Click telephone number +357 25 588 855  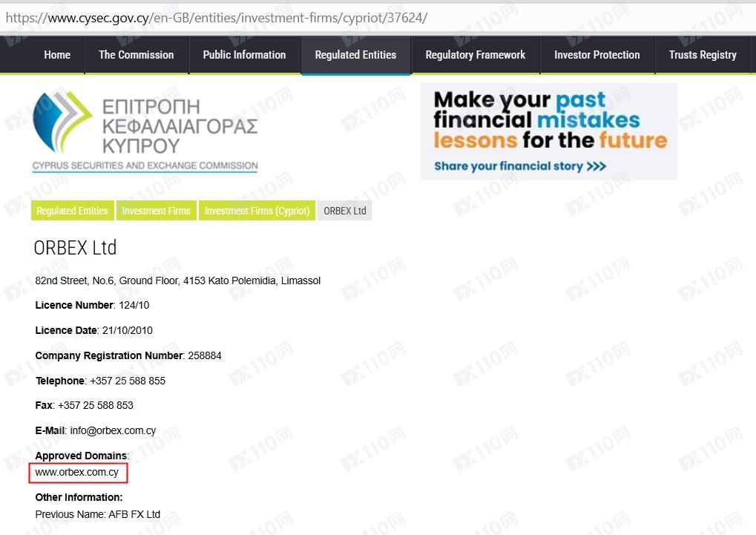[x=128, y=381]
